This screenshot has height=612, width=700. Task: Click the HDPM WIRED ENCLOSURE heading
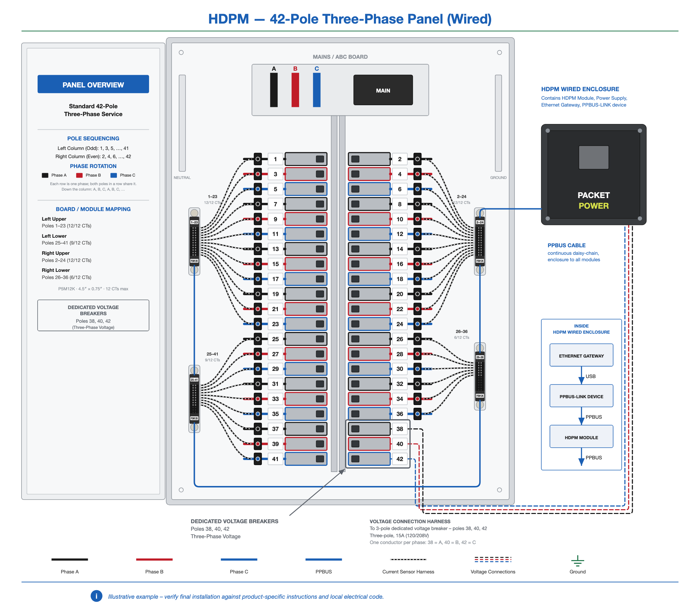(580, 89)
